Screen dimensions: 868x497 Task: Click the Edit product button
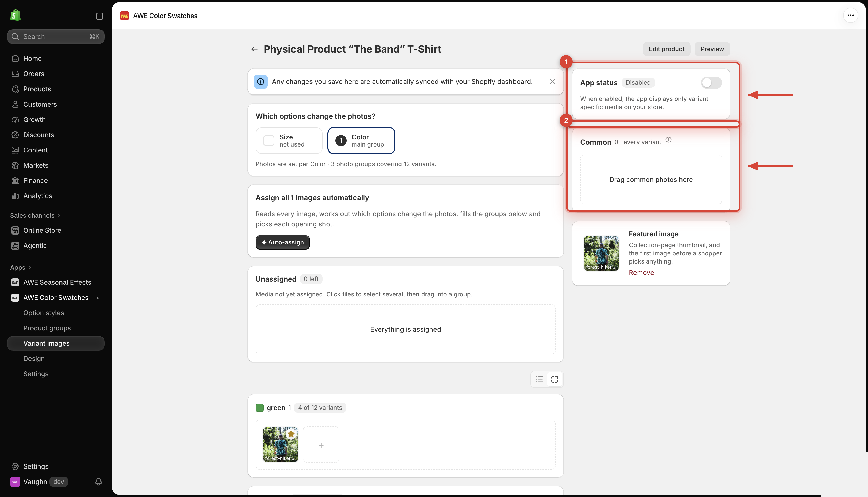666,49
